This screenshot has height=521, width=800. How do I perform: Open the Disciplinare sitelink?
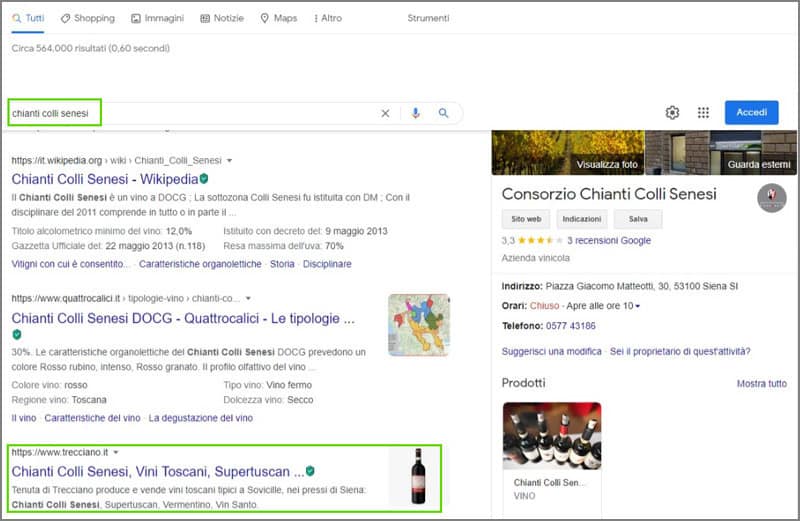[x=327, y=264]
